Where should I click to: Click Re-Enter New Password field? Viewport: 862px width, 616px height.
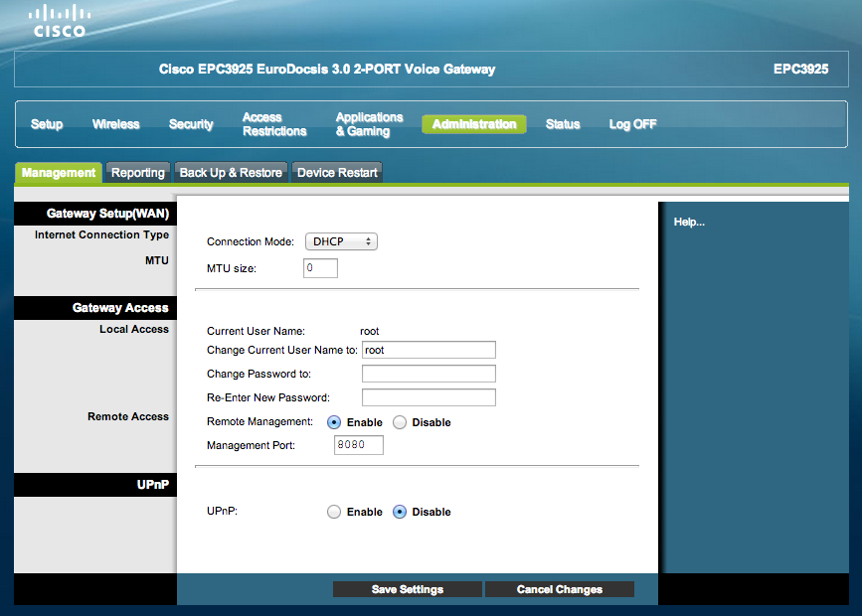429,397
